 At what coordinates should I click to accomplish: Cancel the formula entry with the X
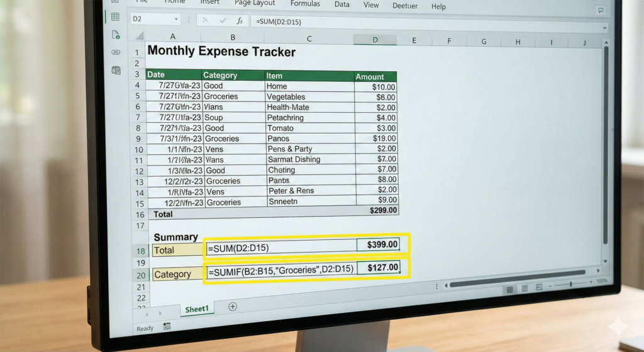pyautogui.click(x=205, y=20)
